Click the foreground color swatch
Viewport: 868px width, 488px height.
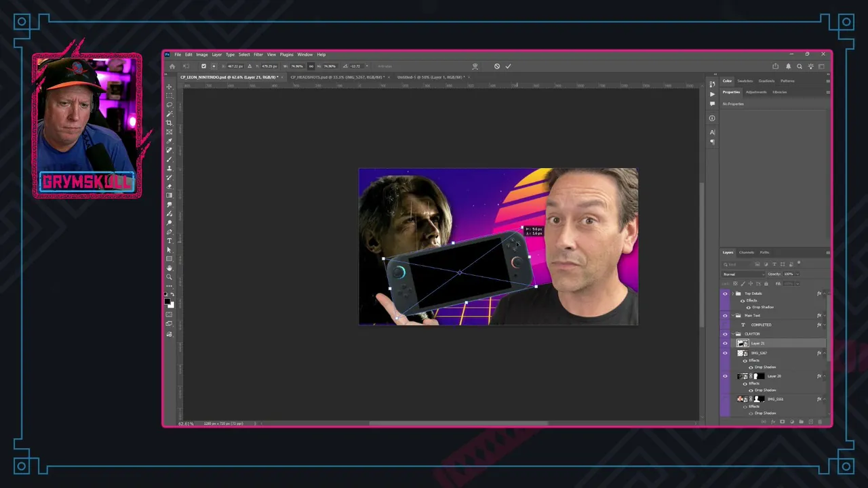point(167,302)
